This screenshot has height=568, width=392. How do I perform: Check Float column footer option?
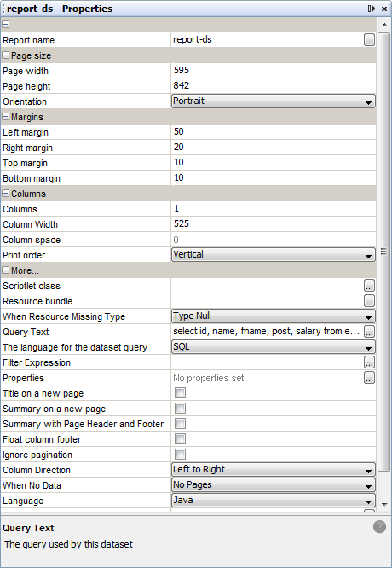[x=181, y=439]
